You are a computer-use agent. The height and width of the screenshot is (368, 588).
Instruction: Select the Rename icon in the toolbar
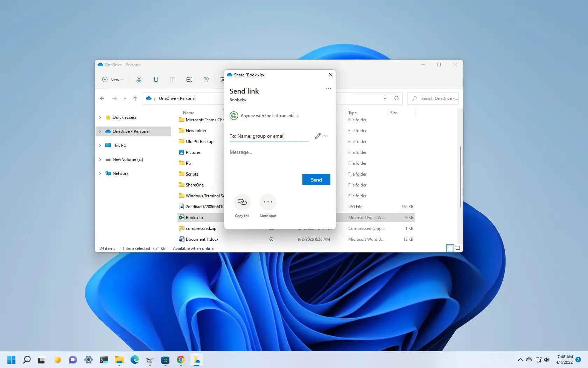point(189,80)
